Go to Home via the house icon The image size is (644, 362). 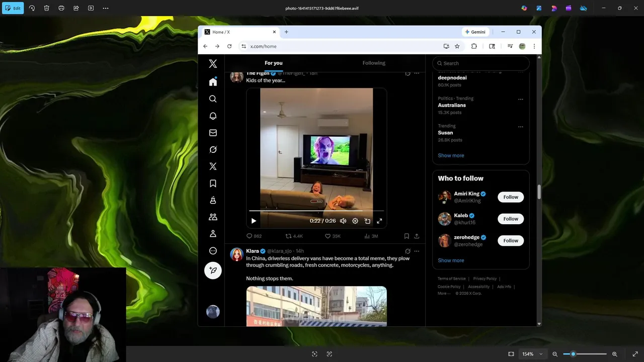tap(213, 81)
